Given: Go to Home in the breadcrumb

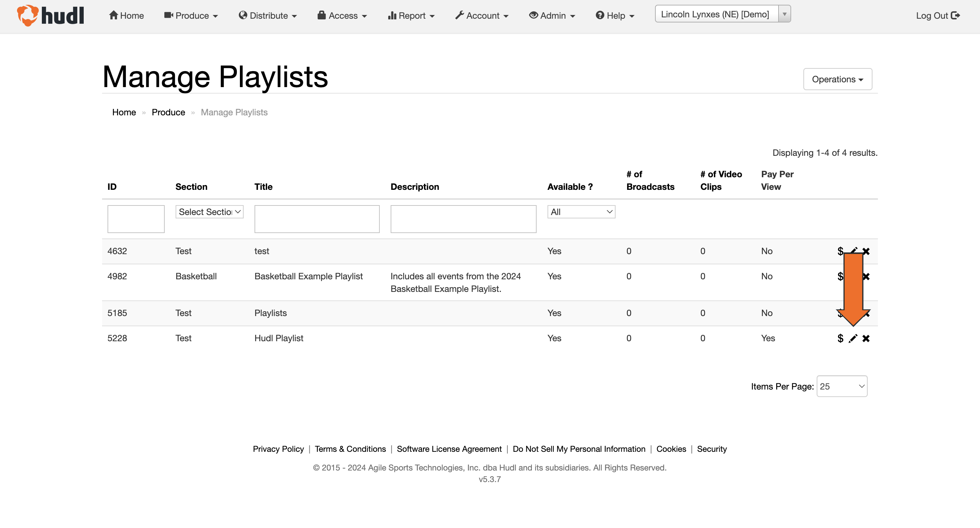Looking at the screenshot, I should coord(124,112).
